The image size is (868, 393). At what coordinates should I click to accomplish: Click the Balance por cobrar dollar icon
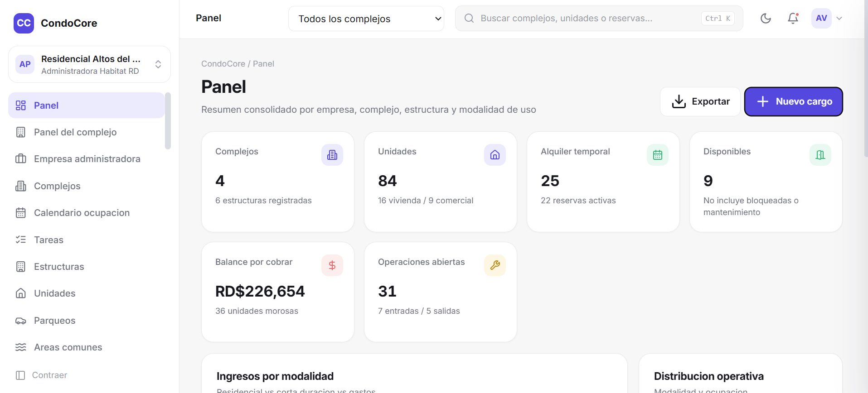click(332, 265)
